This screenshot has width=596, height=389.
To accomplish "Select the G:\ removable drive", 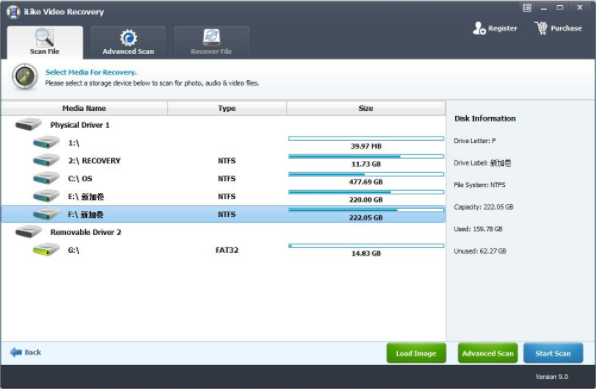I will [223, 250].
